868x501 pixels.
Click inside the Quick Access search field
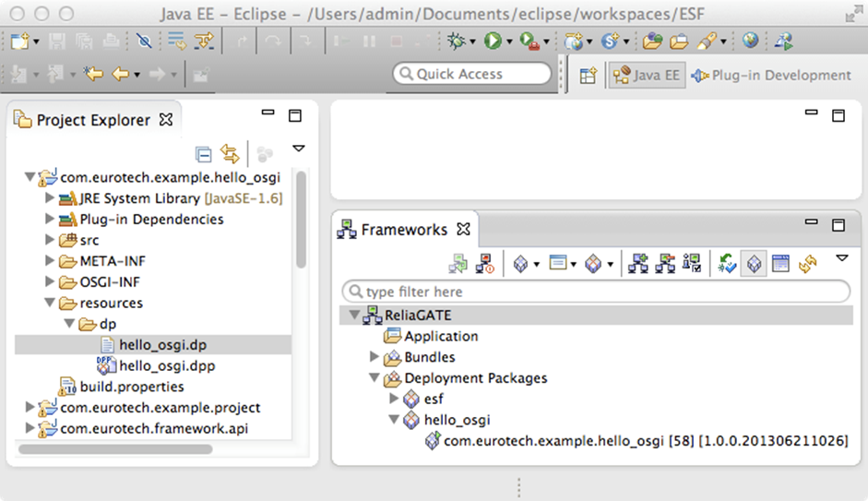[x=471, y=74]
